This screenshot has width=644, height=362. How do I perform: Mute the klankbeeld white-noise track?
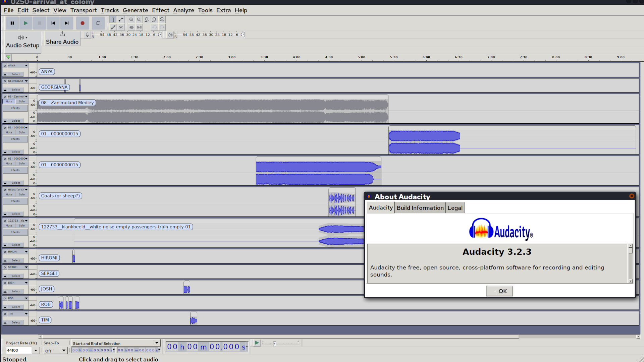[x=9, y=226]
